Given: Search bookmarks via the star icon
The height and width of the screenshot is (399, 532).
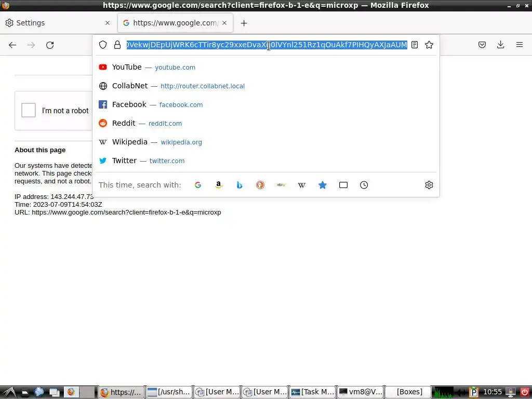Looking at the screenshot, I should (x=322, y=185).
